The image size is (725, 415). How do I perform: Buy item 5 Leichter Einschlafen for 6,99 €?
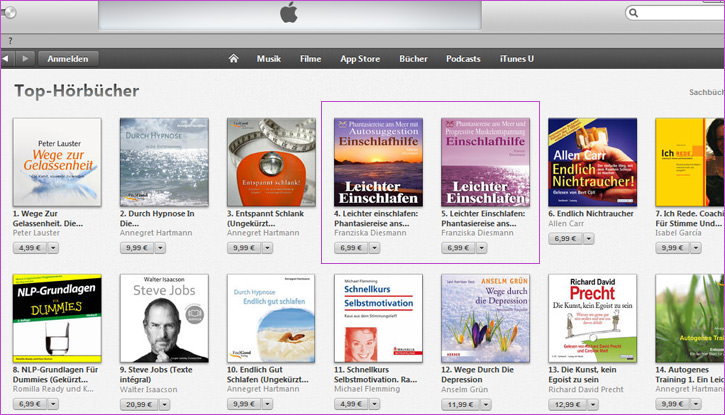coord(458,248)
